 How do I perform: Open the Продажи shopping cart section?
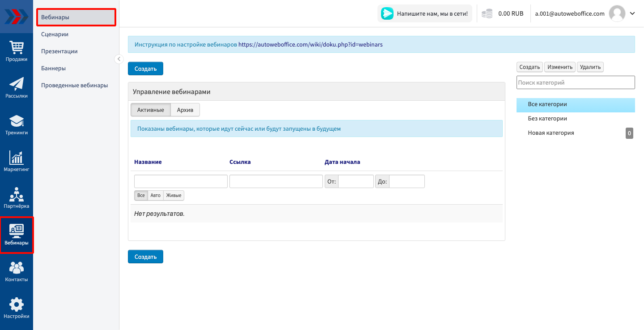tap(17, 51)
